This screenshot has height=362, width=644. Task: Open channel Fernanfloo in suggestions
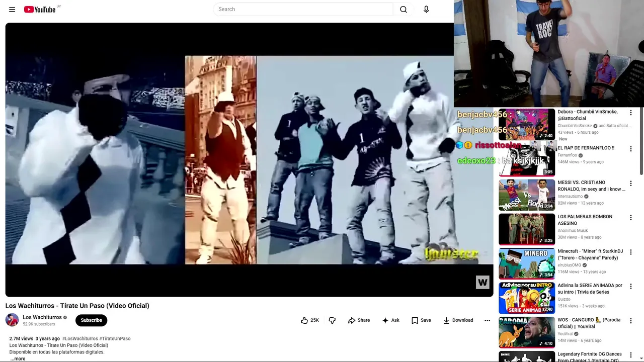pyautogui.click(x=567, y=156)
